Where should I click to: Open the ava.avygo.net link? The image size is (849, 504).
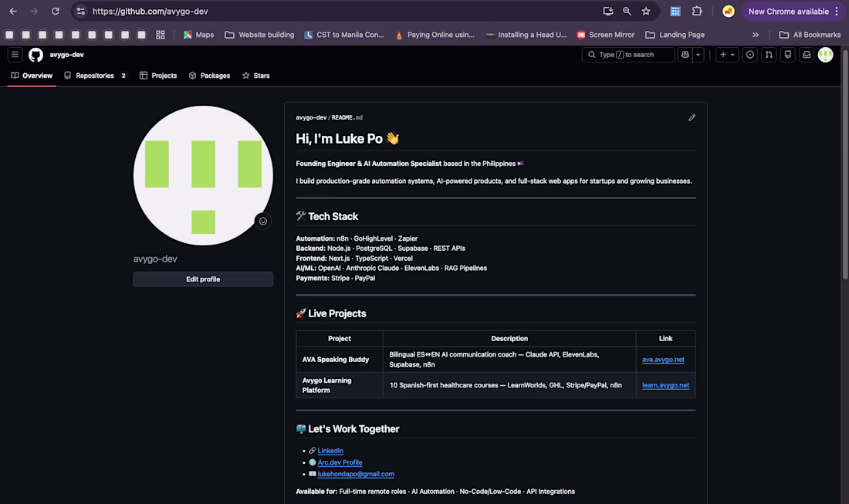pos(663,360)
